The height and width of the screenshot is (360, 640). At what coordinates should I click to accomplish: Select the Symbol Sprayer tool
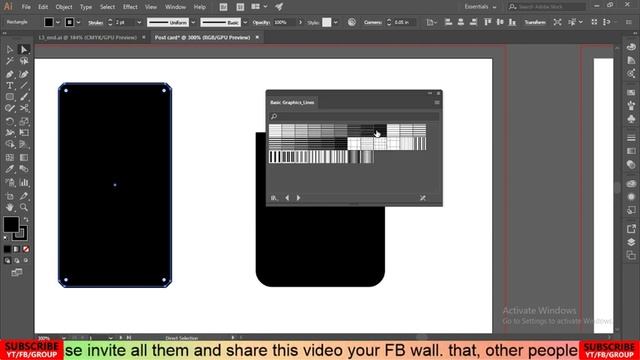pos(10,182)
